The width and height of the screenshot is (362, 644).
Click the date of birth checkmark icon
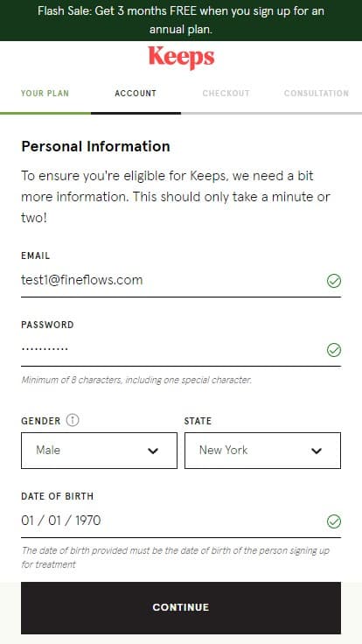click(x=334, y=521)
